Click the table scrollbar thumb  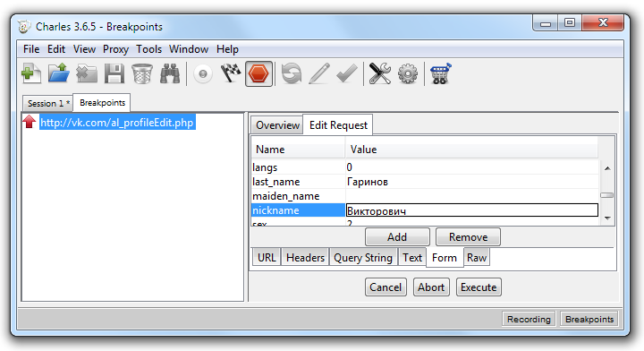click(x=607, y=195)
